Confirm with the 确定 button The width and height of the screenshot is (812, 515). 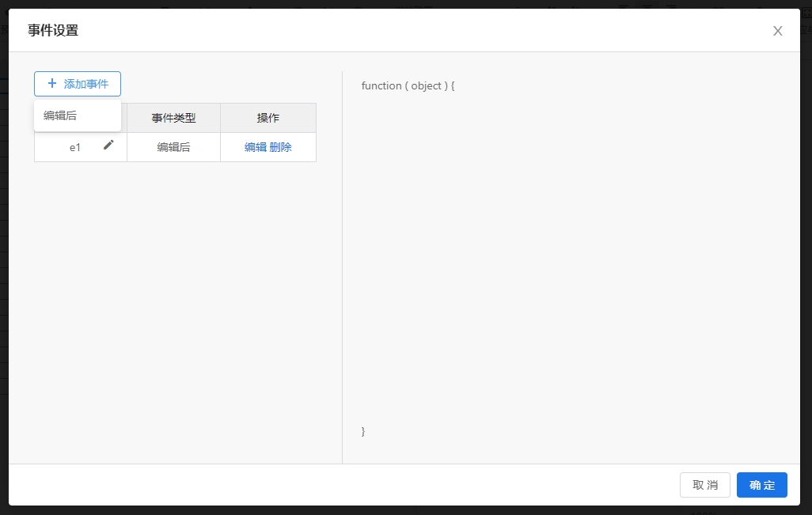coord(762,485)
